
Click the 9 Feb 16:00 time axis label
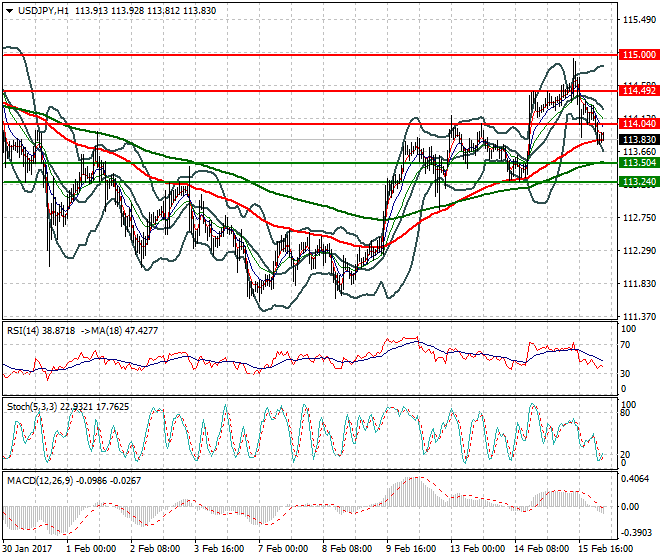click(411, 549)
